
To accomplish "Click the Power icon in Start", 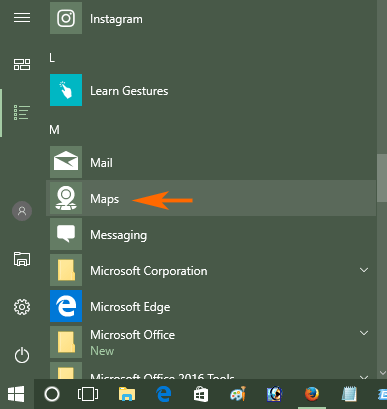I will [22, 355].
